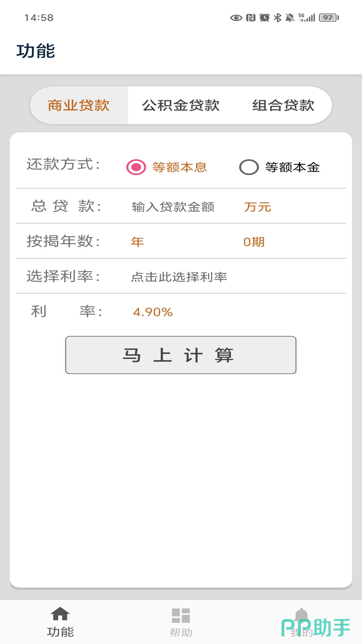Open the mortgage 年 years picker
This screenshot has height=644, width=362.
pyautogui.click(x=137, y=242)
